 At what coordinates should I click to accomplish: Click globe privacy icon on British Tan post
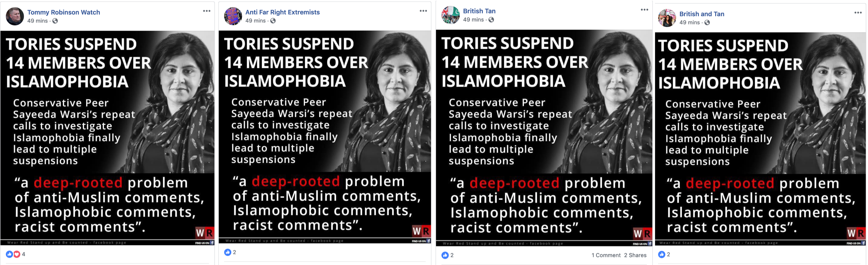tap(491, 20)
